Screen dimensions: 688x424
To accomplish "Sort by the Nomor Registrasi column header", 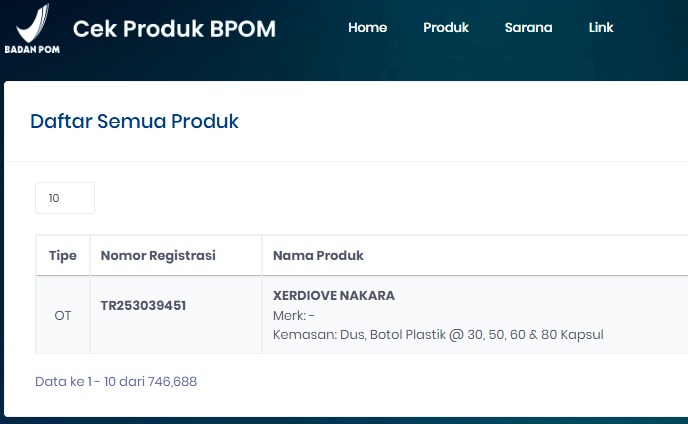I will point(158,256).
